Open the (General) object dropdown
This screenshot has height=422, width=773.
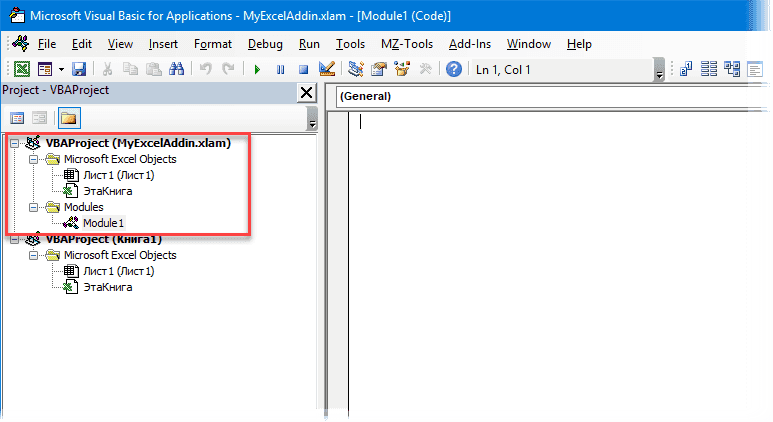pyautogui.click(x=552, y=97)
